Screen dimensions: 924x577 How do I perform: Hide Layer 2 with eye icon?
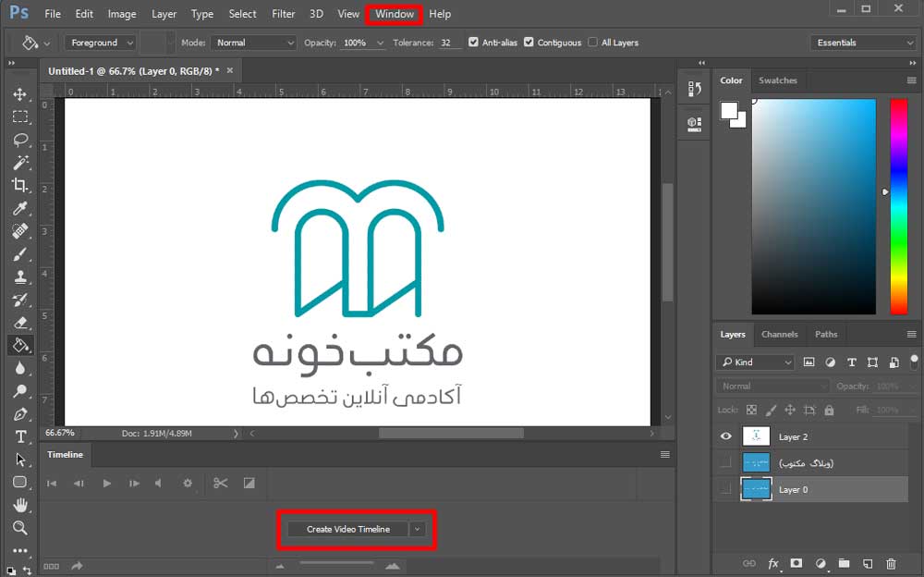[x=726, y=436]
